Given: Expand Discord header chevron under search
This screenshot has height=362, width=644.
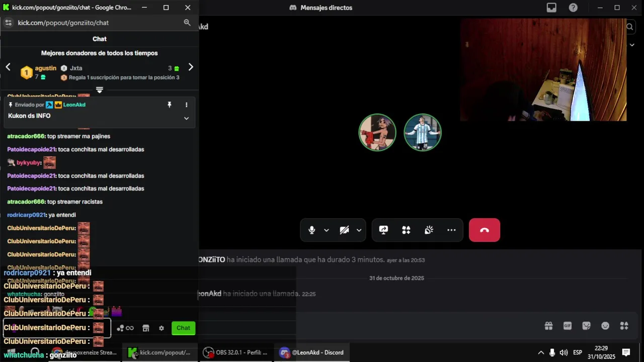Looking at the screenshot, I should [x=632, y=45].
